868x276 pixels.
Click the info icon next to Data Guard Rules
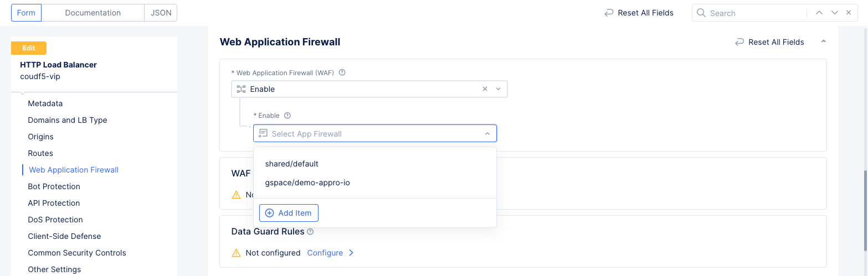310,232
